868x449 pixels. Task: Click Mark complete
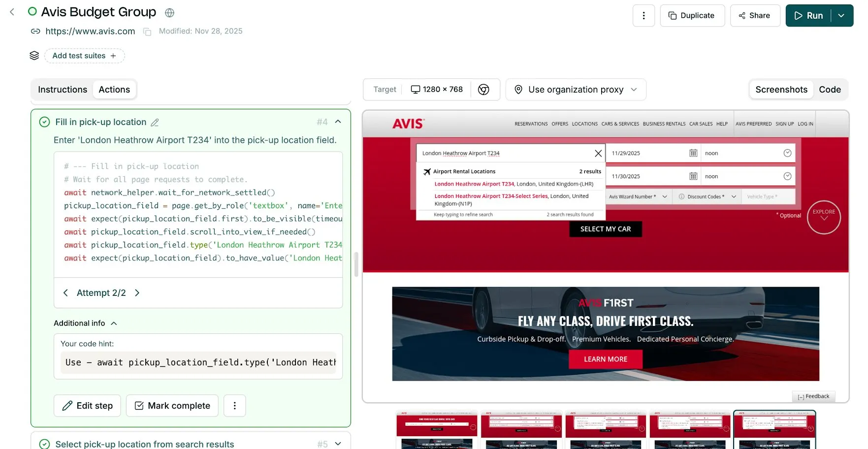pyautogui.click(x=172, y=406)
